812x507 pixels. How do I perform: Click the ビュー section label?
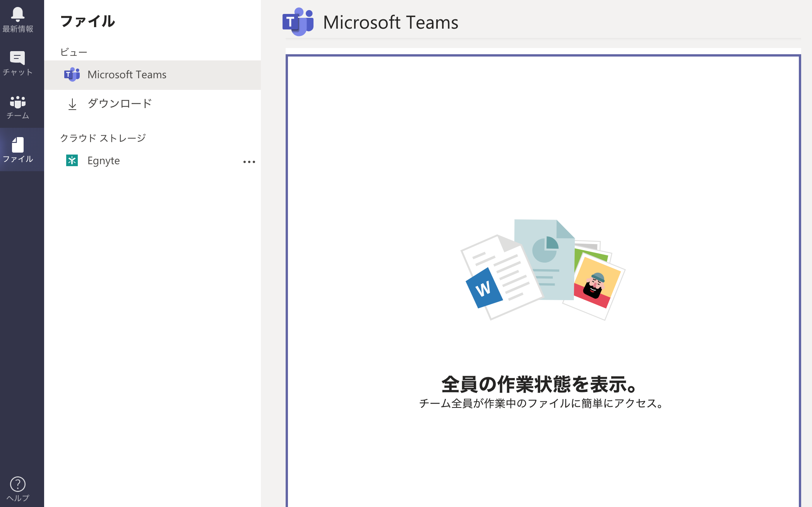(74, 52)
